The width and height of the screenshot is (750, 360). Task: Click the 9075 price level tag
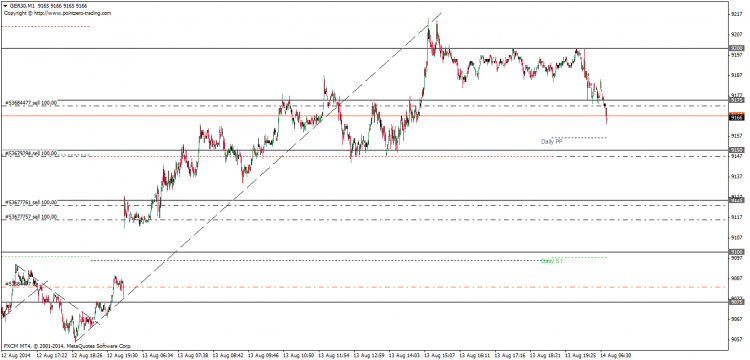(737, 302)
